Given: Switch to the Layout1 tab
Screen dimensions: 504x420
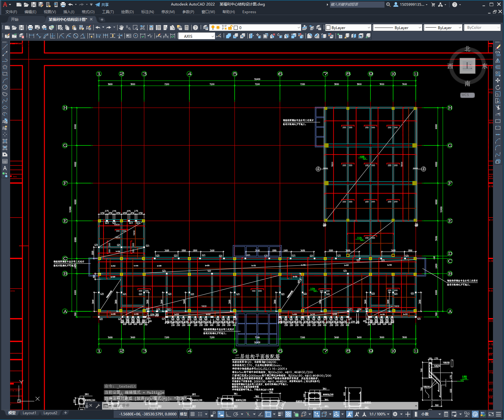Looking at the screenshot, I should (x=29, y=413).
